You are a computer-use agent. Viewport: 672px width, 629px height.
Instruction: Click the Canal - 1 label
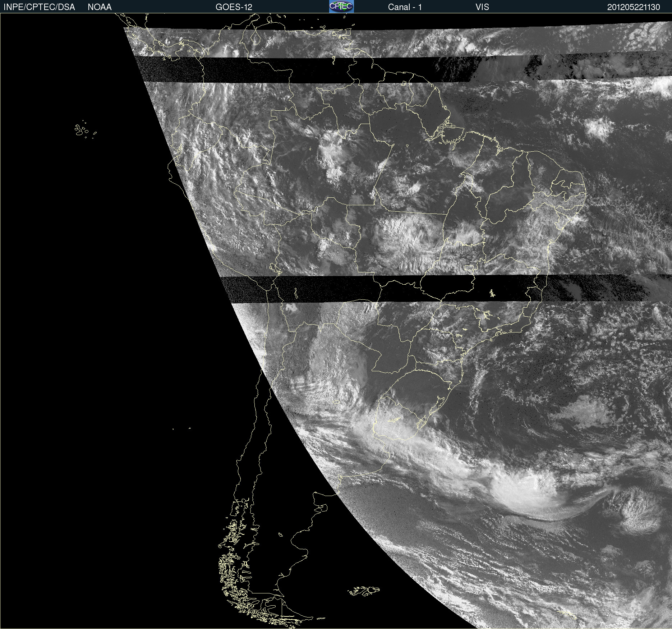coord(405,7)
